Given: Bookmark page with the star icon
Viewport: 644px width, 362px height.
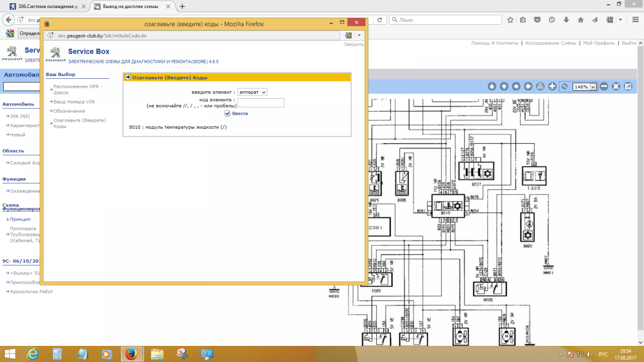Looking at the screenshot, I should [x=510, y=20].
